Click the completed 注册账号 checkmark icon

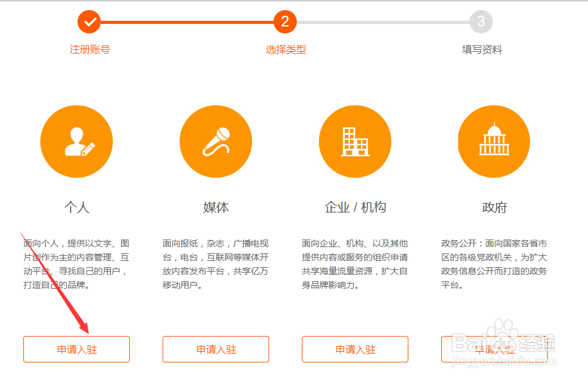pyautogui.click(x=89, y=21)
